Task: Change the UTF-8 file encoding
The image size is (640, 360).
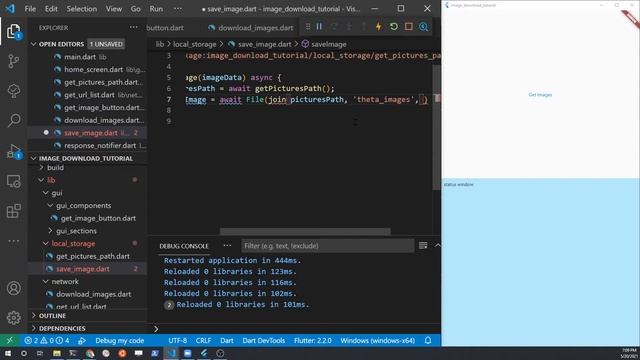Action: [x=178, y=340]
